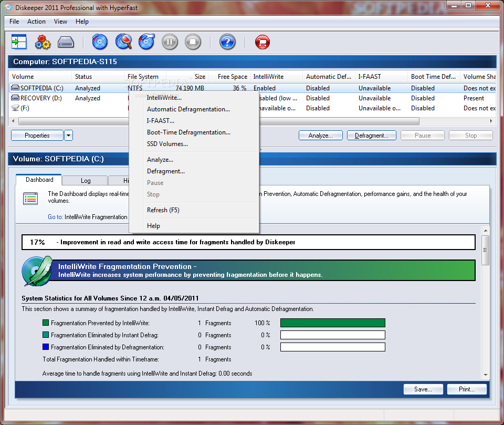
Task: Choose Automatic Defragmentation... in the context menu
Action: pos(194,109)
